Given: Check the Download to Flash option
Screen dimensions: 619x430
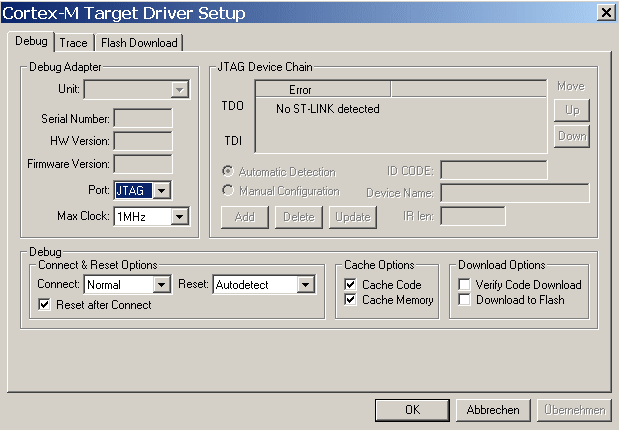Looking at the screenshot, I should click(x=465, y=300).
